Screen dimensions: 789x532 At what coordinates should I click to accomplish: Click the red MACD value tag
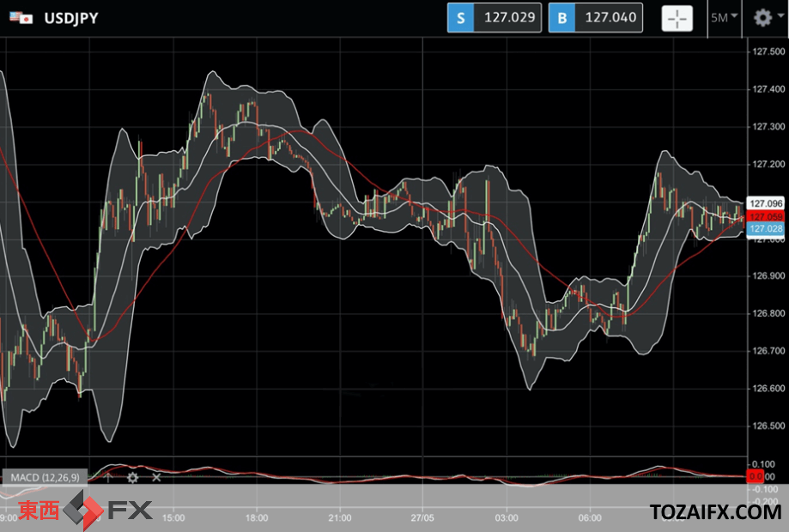(x=756, y=476)
